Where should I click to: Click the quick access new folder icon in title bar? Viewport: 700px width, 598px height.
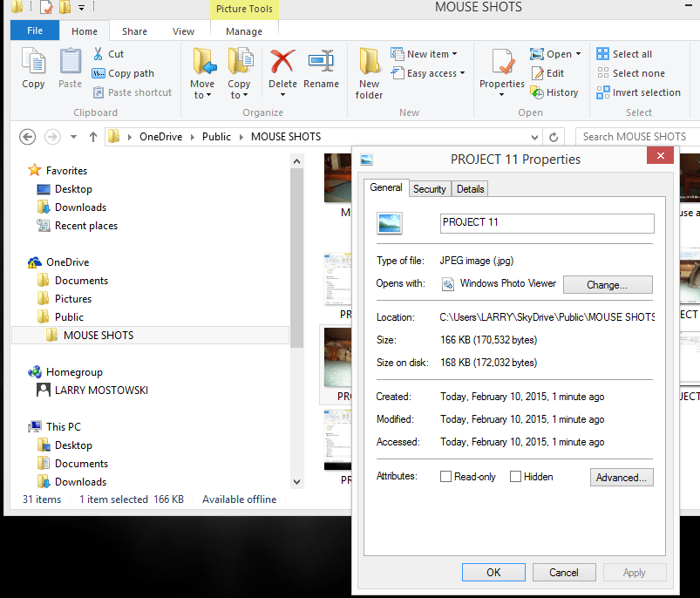tap(65, 7)
